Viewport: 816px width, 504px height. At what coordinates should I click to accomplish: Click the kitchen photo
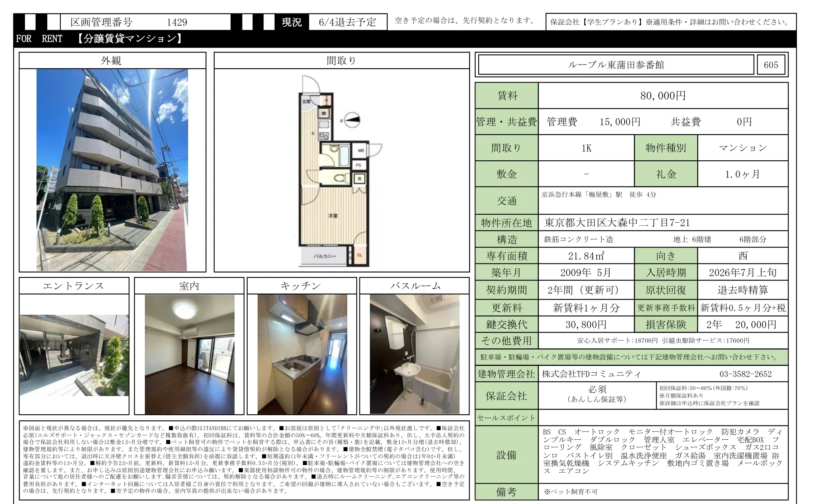tap(302, 353)
